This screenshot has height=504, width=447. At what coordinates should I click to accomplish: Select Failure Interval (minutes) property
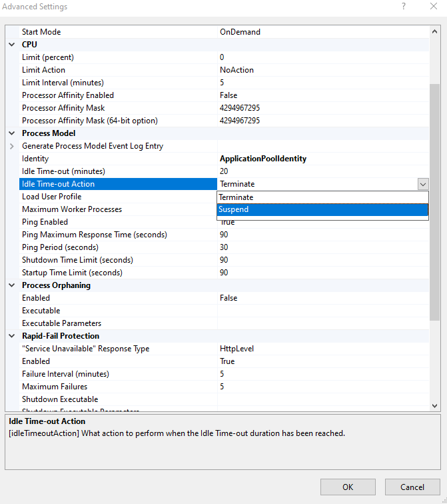pos(65,374)
